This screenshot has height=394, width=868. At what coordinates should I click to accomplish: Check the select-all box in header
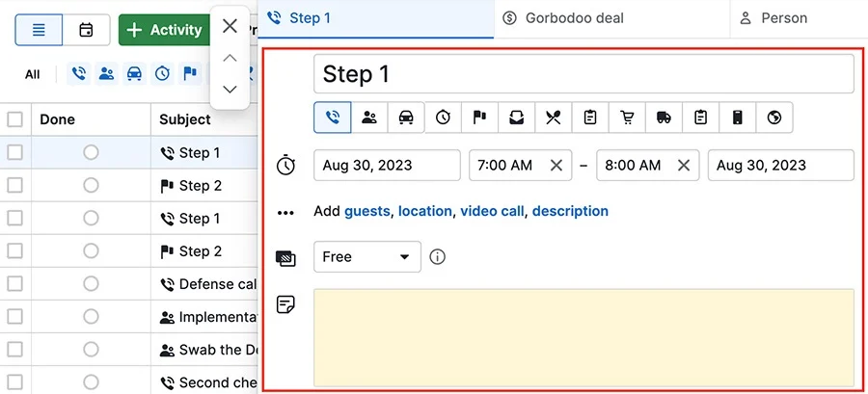click(14, 119)
